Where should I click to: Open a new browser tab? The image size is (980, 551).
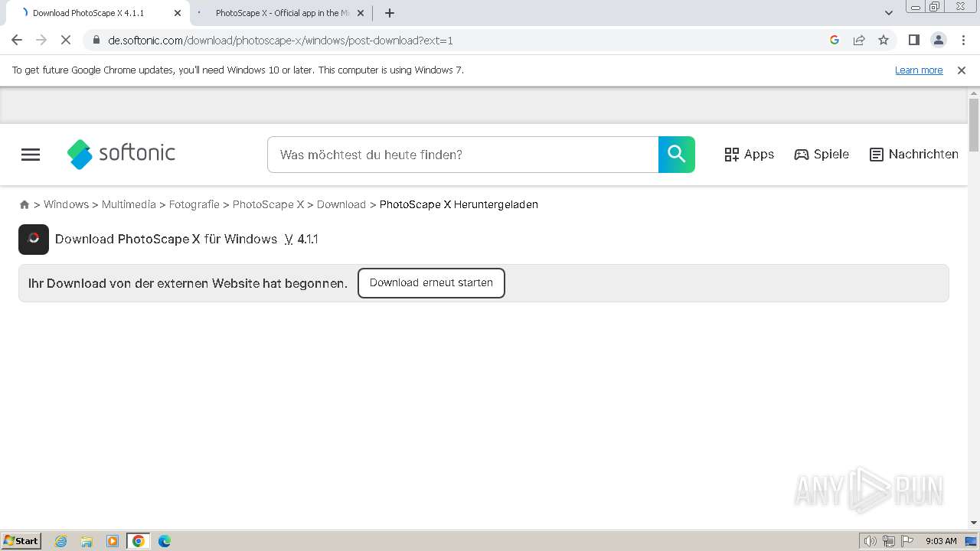click(390, 13)
